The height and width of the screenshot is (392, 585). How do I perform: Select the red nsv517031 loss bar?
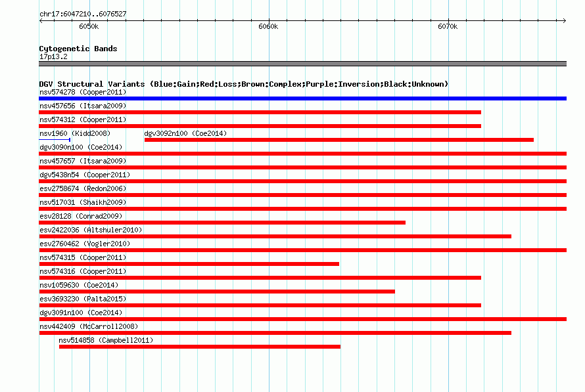pyautogui.click(x=302, y=209)
